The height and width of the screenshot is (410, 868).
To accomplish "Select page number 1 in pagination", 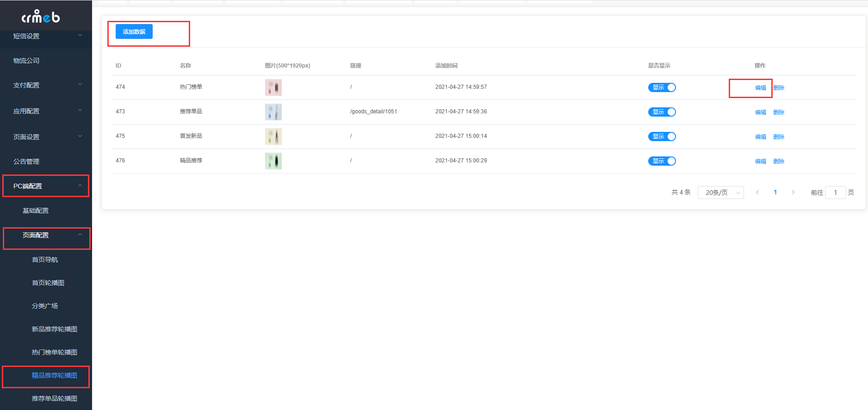I will pos(775,193).
